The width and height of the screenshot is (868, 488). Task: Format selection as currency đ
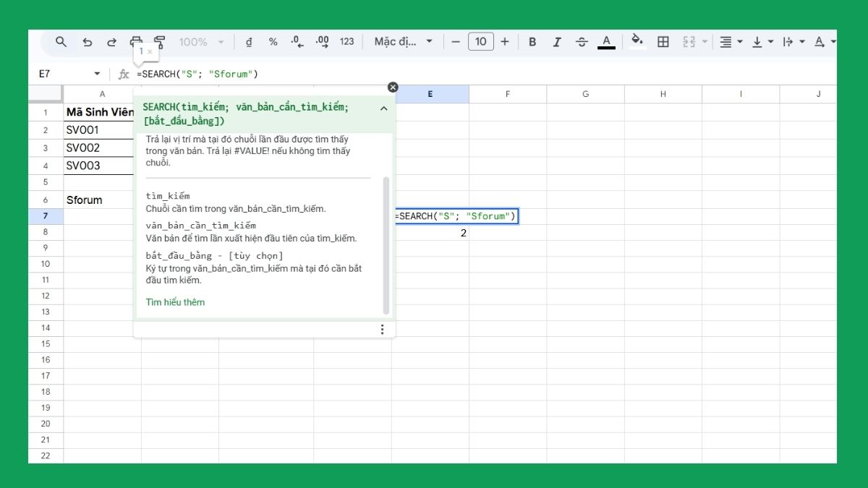click(x=248, y=41)
